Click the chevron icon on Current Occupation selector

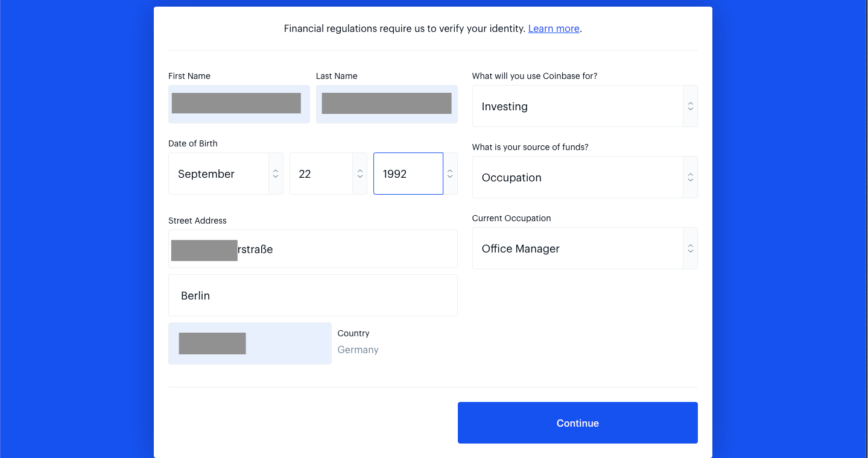(x=691, y=248)
